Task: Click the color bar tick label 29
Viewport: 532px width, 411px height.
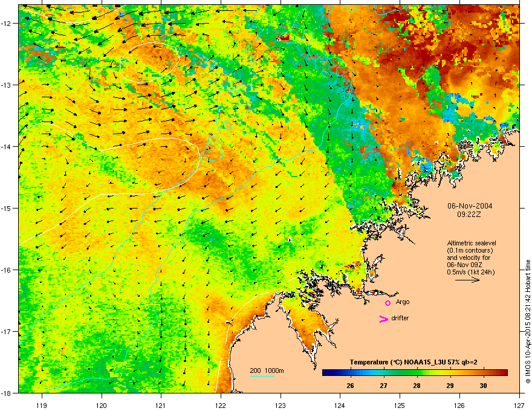Action: [x=450, y=386]
